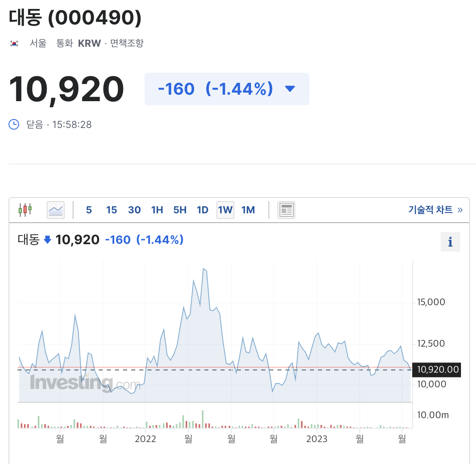Expand the price change dropdown arrow
This screenshot has height=464, width=476.
tap(290, 89)
